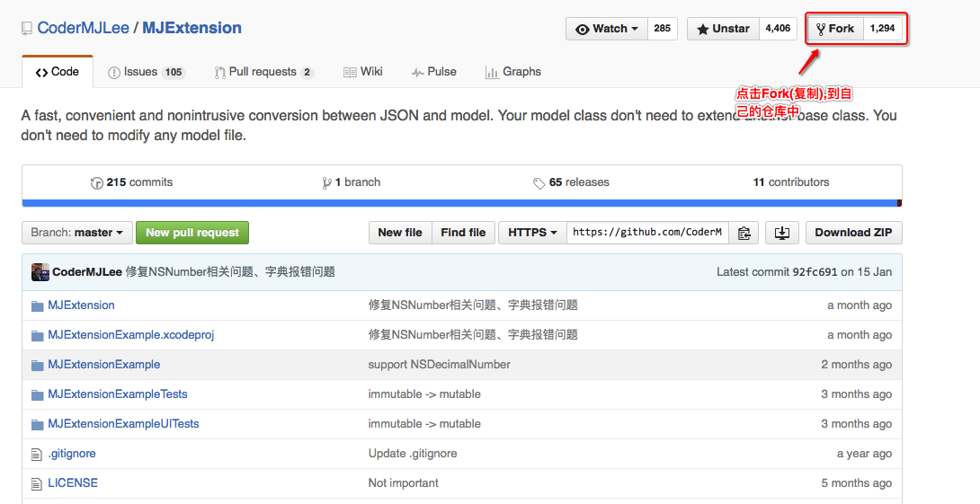Expand the Branch: master dropdown

click(77, 233)
